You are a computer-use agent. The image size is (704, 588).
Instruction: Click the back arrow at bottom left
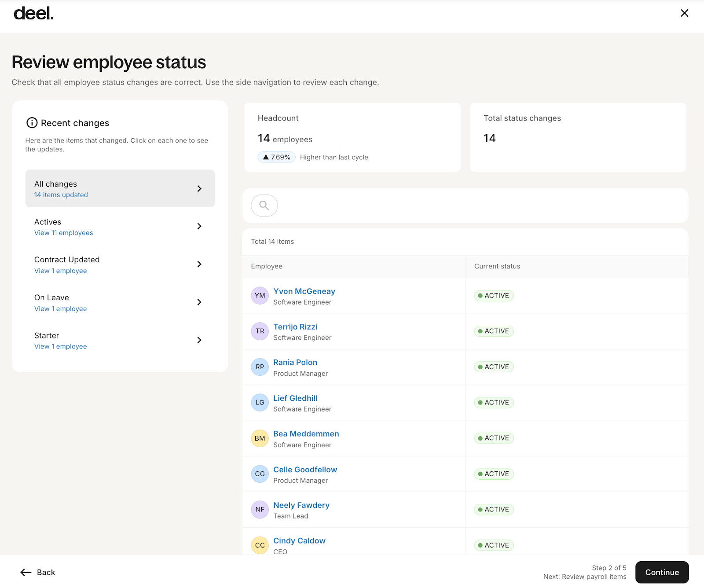point(25,572)
